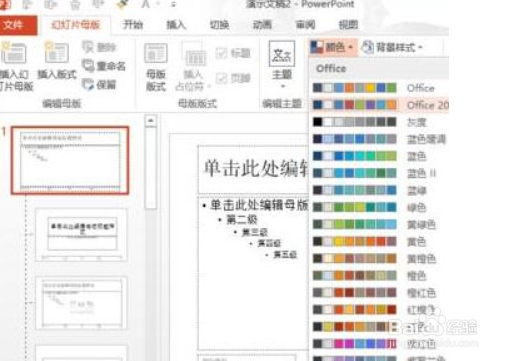Click the 第五级 bullet text

pos(285,255)
